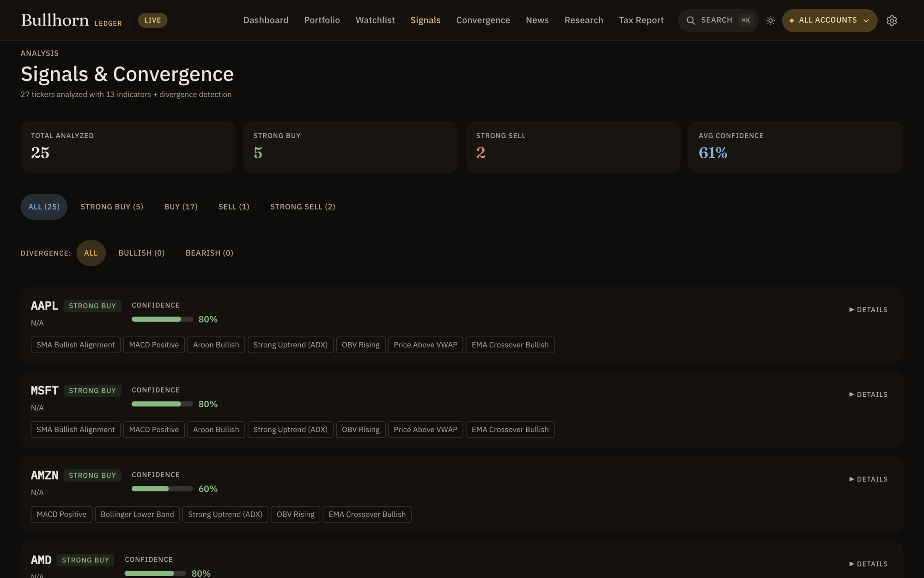Filter signals by SELL (1)
The height and width of the screenshot is (578, 924).
point(234,207)
